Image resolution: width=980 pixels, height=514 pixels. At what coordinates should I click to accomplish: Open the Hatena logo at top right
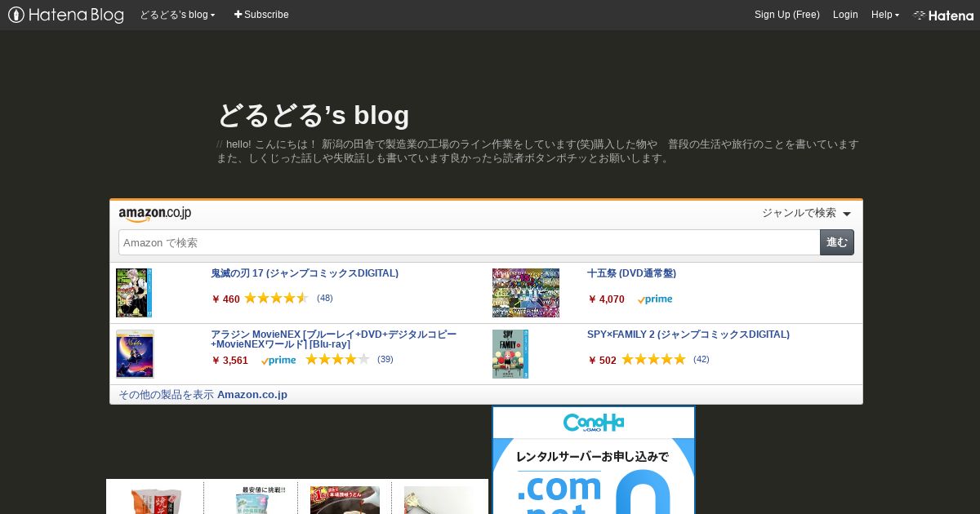tap(943, 15)
